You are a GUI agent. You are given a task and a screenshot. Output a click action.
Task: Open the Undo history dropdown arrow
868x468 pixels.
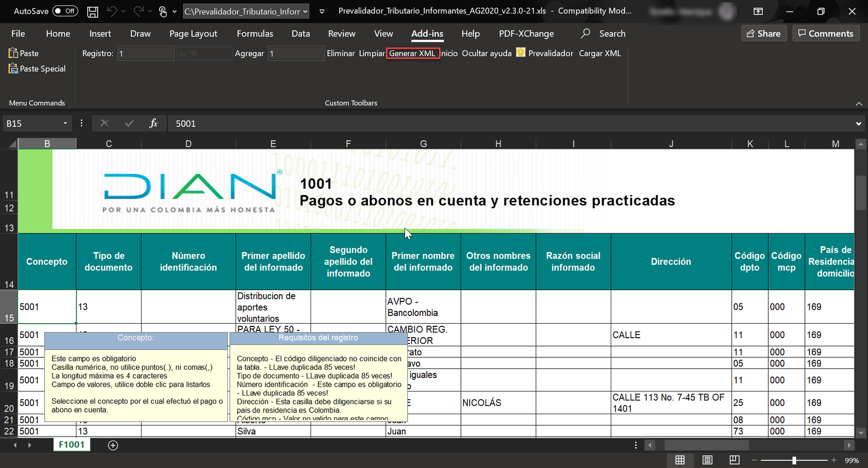123,11
